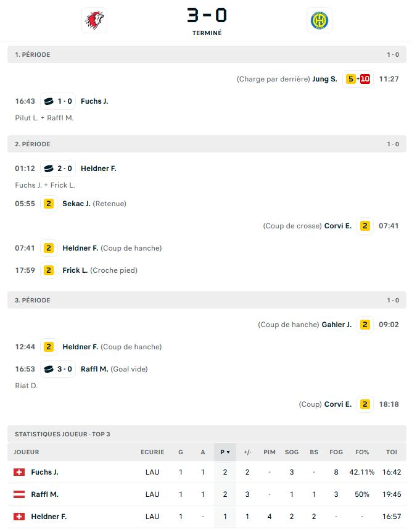Click the puck icon for the 1-0 goal

49,101
